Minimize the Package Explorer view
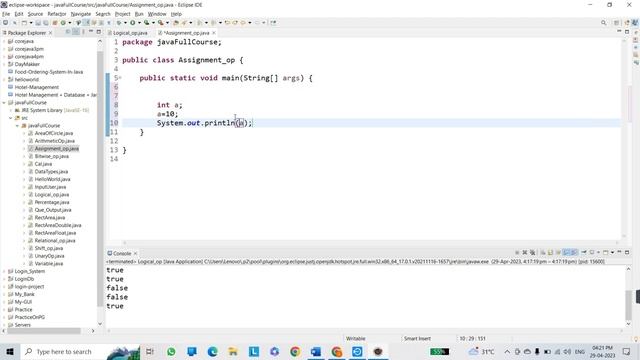 (x=91, y=32)
